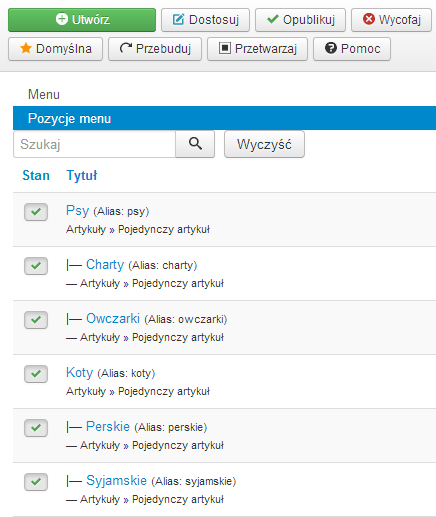Switch to the Menu tab

click(44, 94)
